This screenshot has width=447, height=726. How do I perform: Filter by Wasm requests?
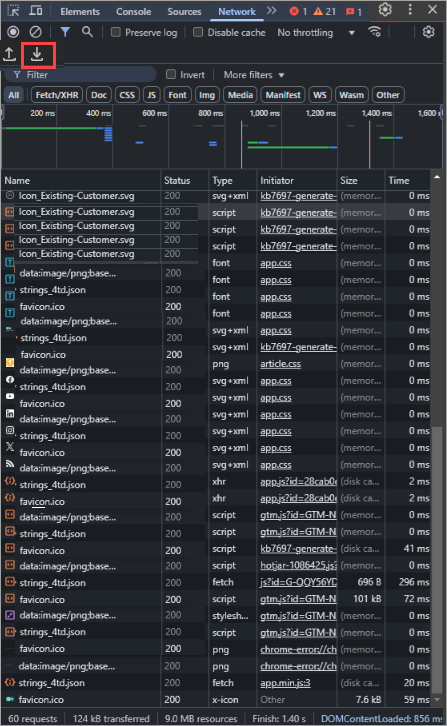pos(351,95)
